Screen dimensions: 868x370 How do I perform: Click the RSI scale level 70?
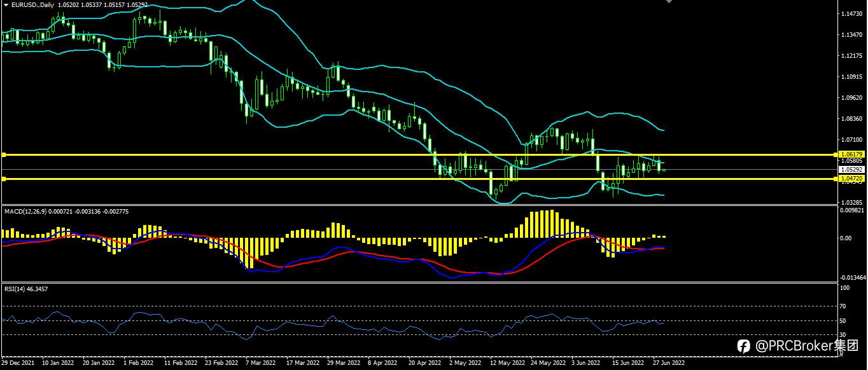coord(843,306)
